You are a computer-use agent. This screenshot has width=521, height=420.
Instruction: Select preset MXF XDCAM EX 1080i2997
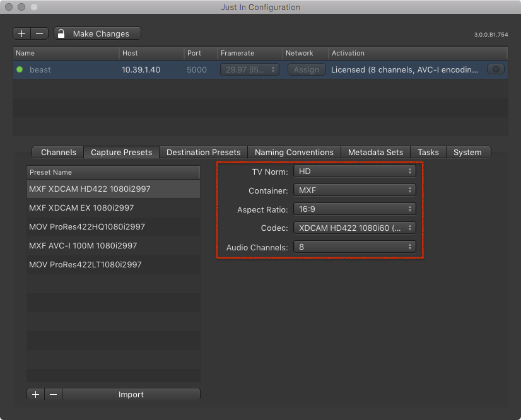114,208
